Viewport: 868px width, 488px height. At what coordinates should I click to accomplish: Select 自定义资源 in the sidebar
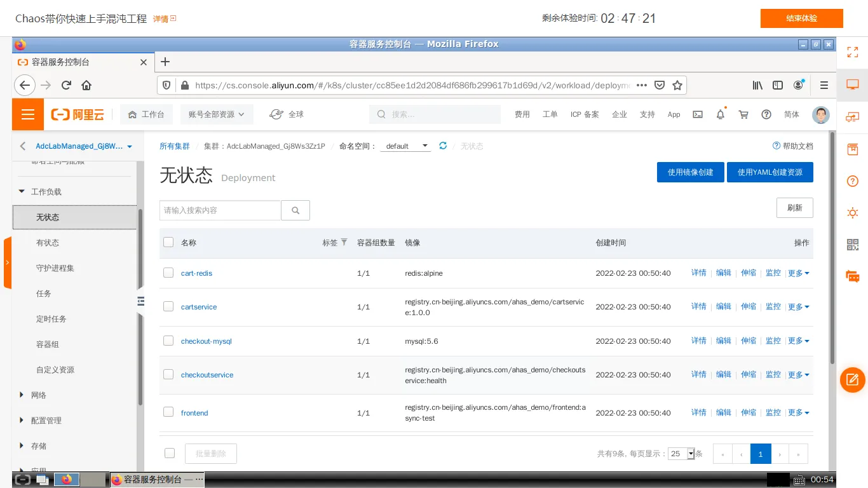pos(55,370)
